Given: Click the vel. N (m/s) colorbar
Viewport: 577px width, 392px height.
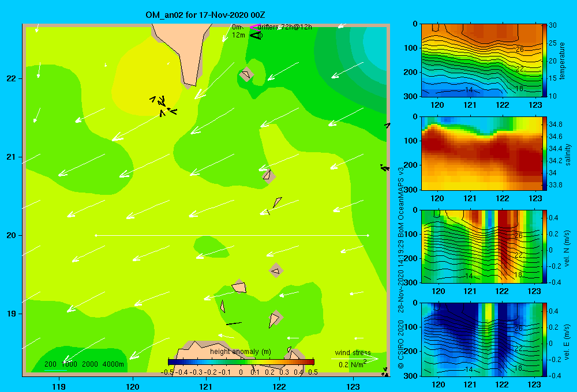Looking at the screenshot, I should [544, 246].
